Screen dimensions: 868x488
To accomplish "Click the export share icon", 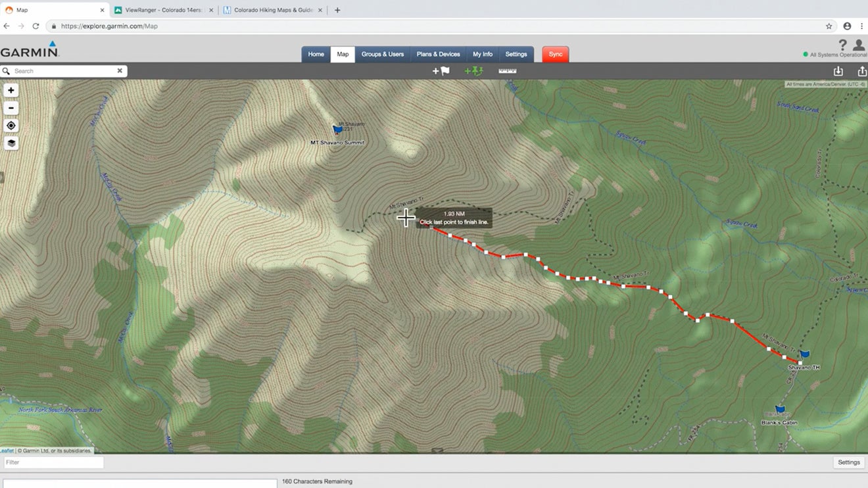I will click(x=861, y=71).
